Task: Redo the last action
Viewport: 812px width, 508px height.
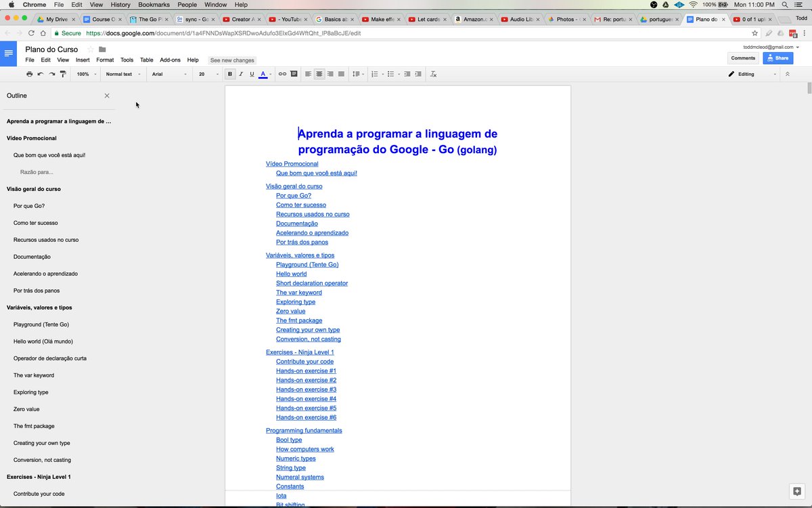Action: click(x=52, y=74)
